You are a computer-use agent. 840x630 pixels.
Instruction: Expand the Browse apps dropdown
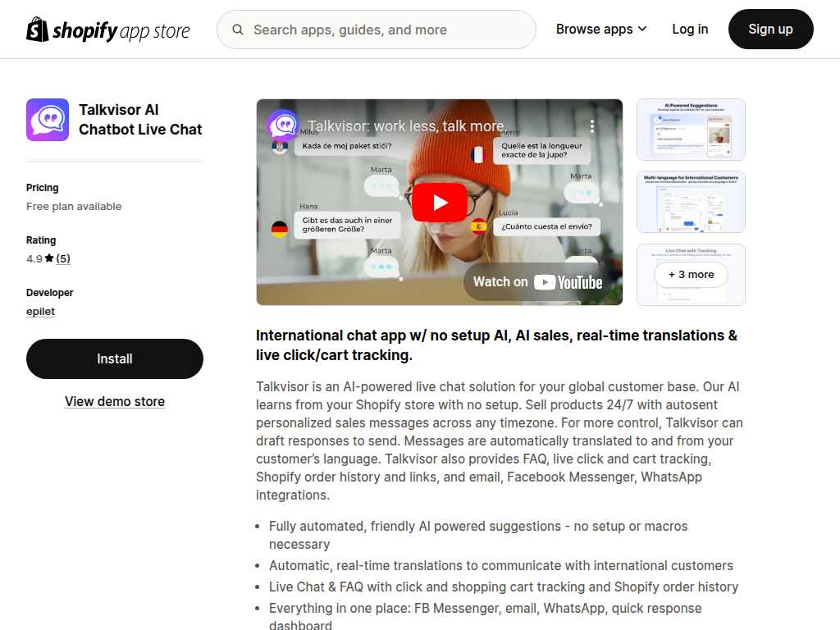[x=601, y=30]
